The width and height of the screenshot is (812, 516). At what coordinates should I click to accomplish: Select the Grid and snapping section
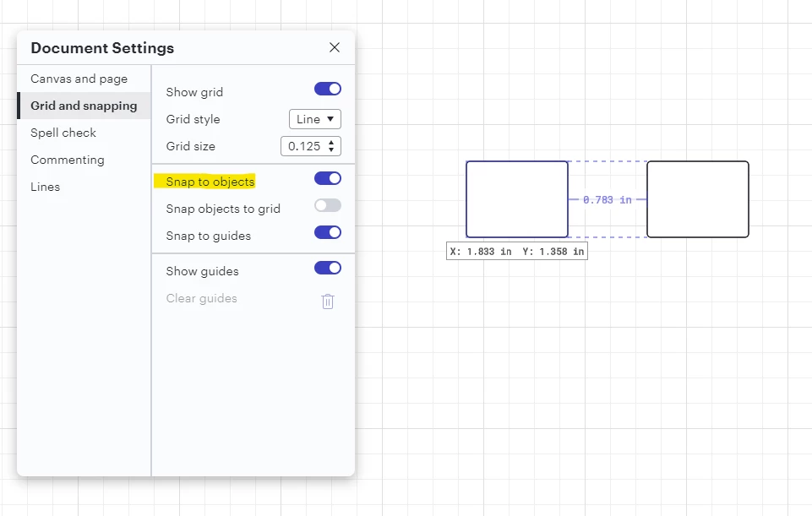point(84,106)
